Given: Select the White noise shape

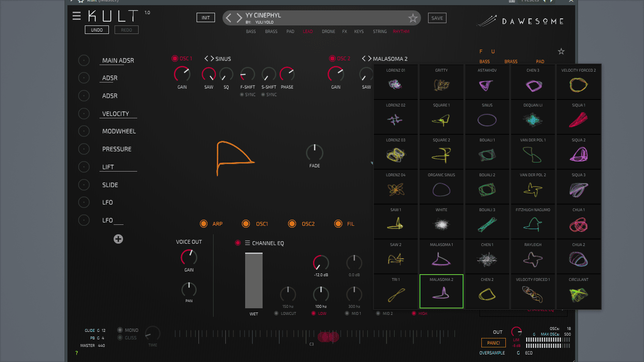Looking at the screenshot, I should 442,221.
